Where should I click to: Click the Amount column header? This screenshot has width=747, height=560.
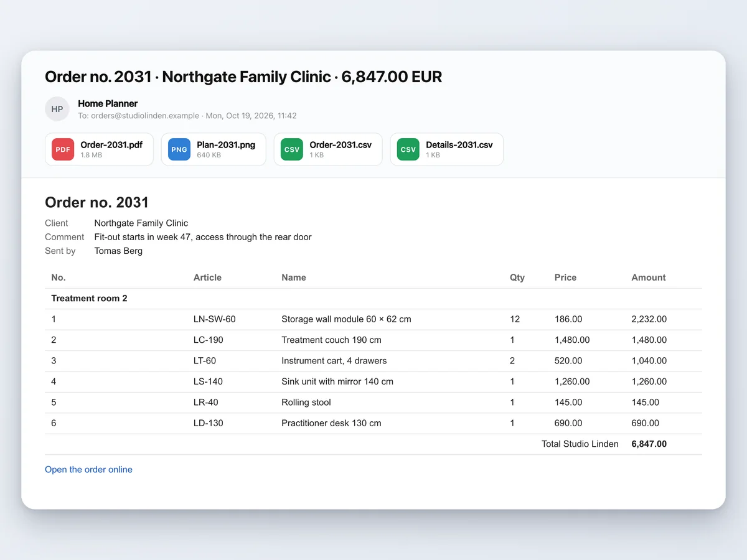point(649,278)
